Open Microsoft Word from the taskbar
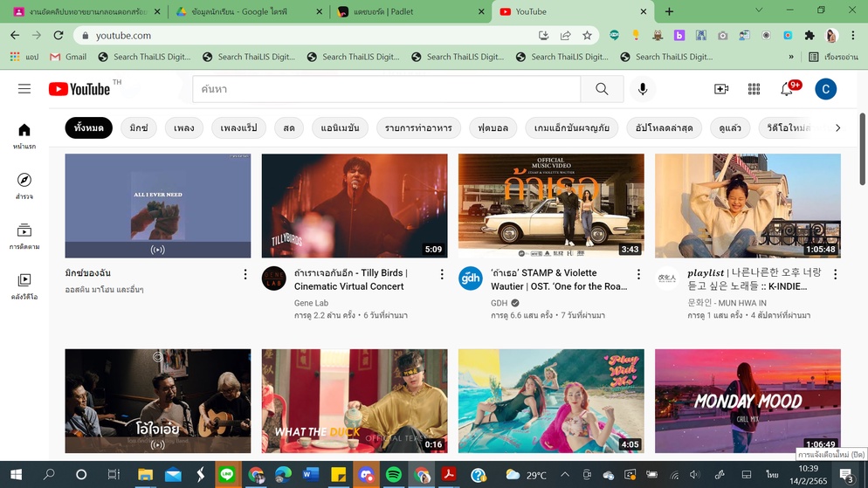868x488 pixels. click(x=311, y=474)
